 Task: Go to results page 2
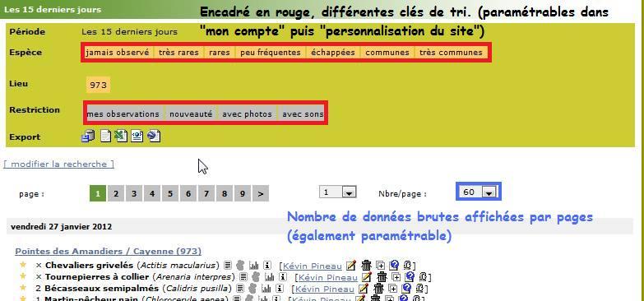(x=116, y=193)
